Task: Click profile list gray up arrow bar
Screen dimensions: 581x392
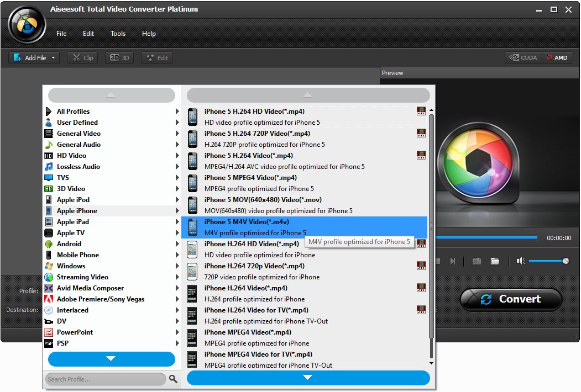Action: coord(308,96)
